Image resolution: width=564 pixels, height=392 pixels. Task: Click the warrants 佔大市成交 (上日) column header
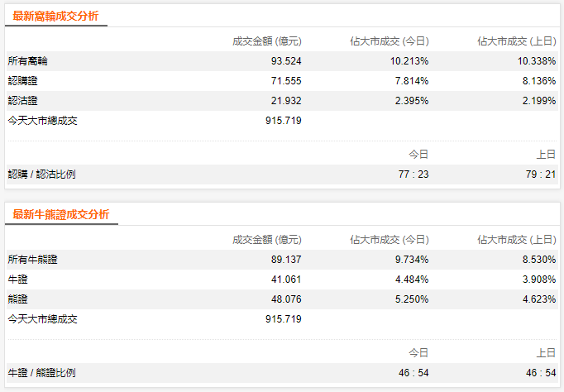click(x=517, y=41)
